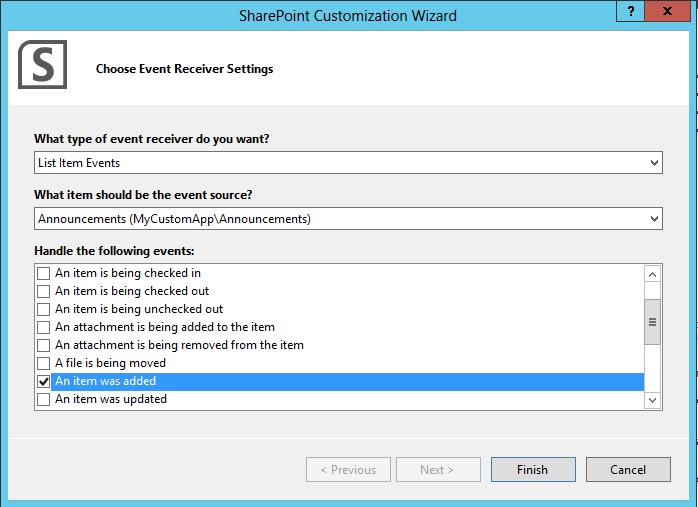Click the Cancel button
Image resolution: width=698 pixels, height=507 pixels.
(x=628, y=470)
